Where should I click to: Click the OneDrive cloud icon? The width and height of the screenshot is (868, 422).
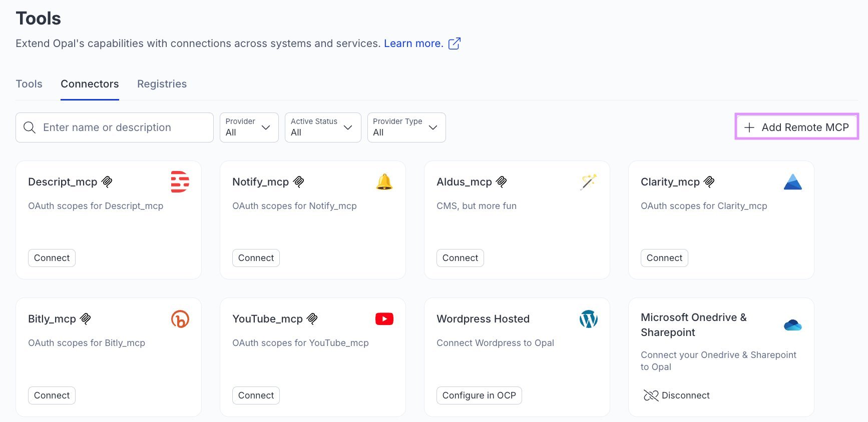pyautogui.click(x=792, y=325)
